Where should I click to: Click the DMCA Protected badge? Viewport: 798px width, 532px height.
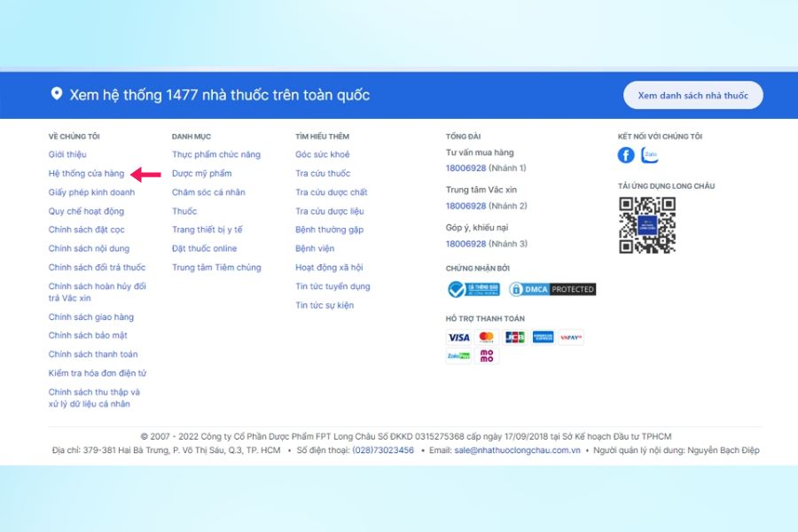tap(553, 288)
